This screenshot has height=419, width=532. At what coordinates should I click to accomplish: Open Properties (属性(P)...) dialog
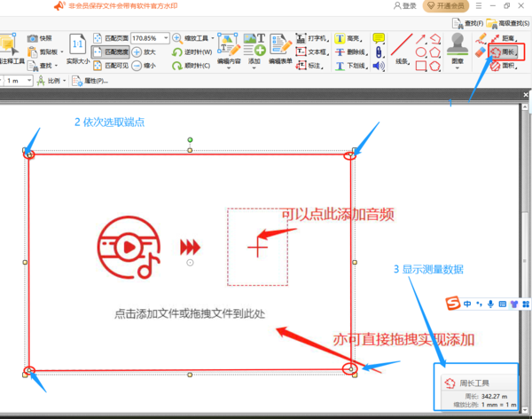(x=90, y=81)
